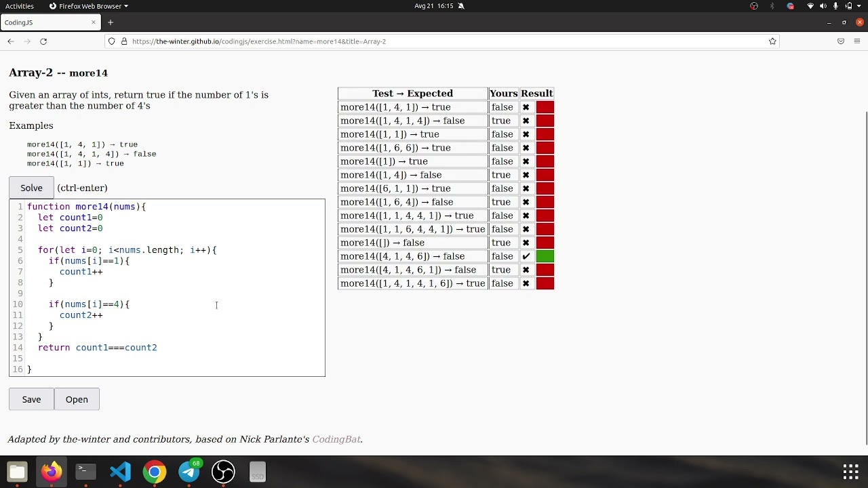Select test row more14([1, 6, 6]) → true
The height and width of the screenshot is (488, 868).
[x=412, y=148]
